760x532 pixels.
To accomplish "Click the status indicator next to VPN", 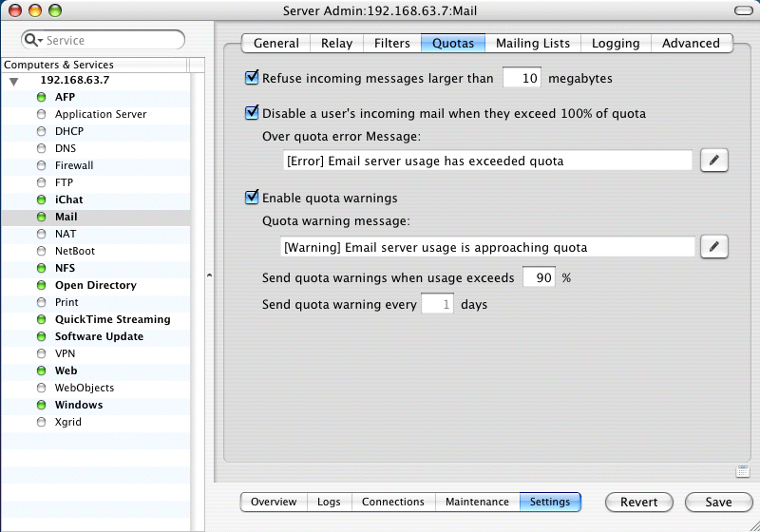I will [x=41, y=353].
